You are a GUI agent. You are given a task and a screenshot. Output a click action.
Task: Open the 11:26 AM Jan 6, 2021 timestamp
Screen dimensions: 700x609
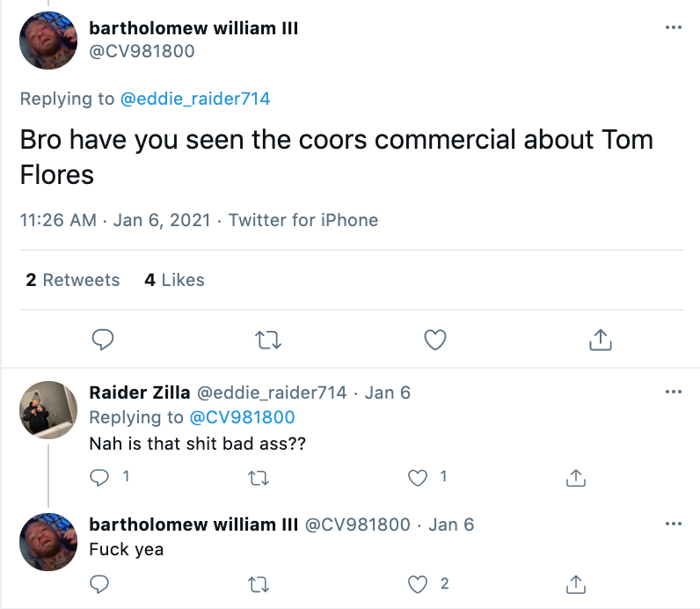115,220
